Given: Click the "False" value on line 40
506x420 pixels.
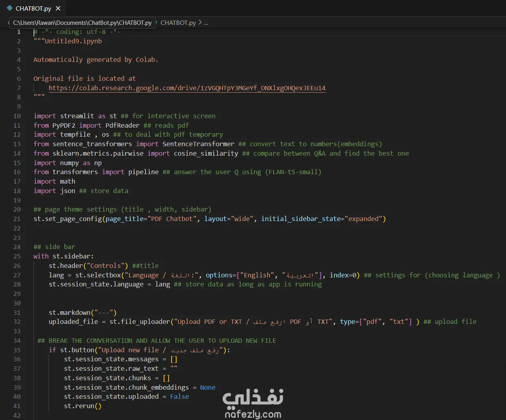Looking at the screenshot, I should [179, 397].
